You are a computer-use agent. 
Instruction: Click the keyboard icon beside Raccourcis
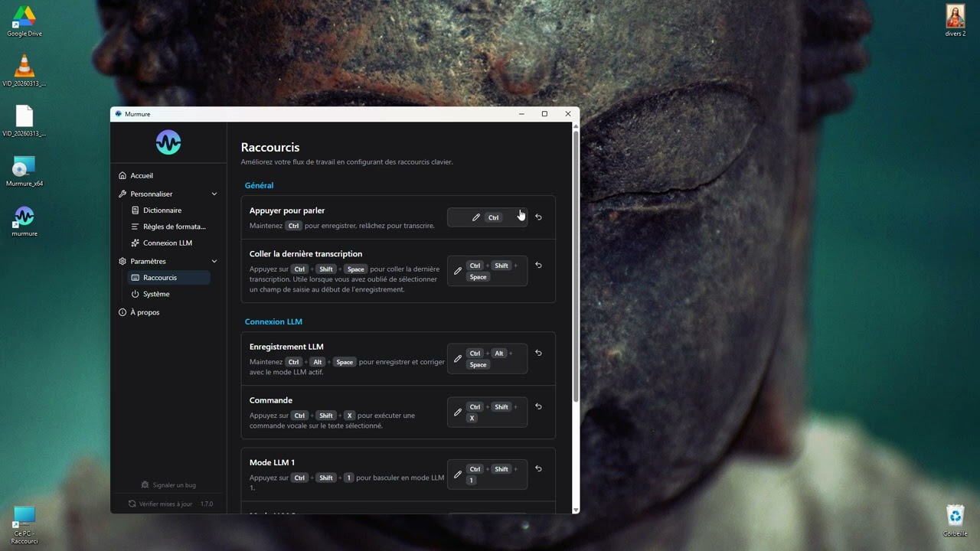tap(136, 278)
